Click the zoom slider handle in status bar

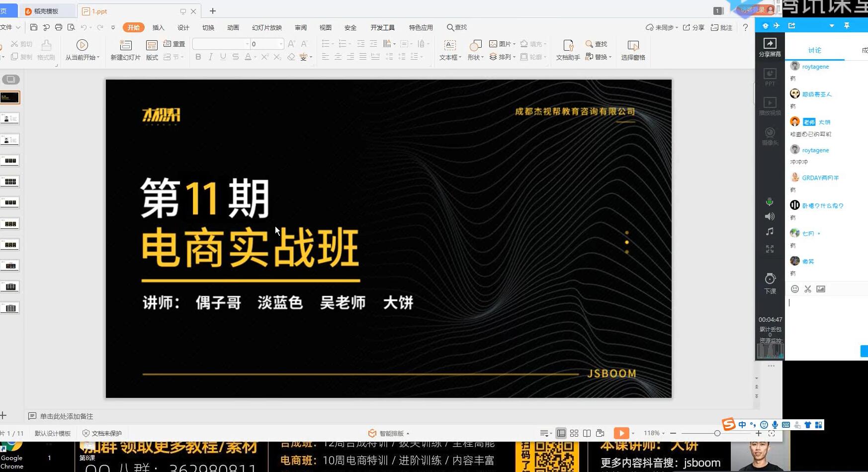717,433
